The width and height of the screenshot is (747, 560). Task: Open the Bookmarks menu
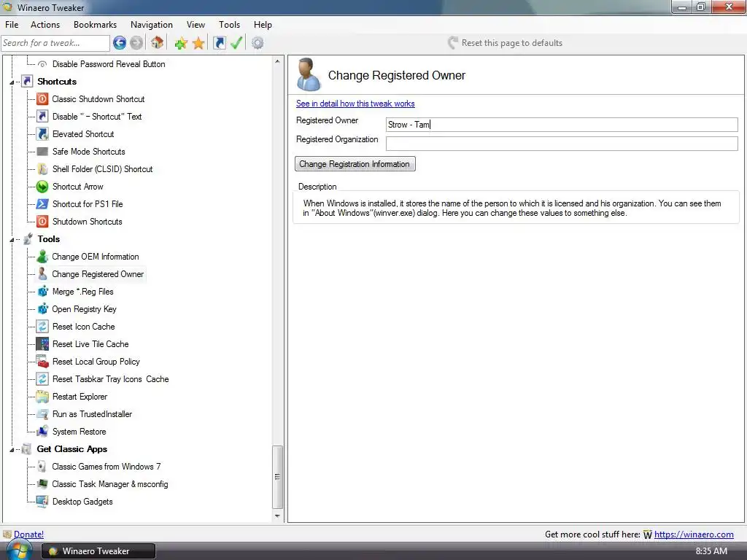tap(95, 25)
